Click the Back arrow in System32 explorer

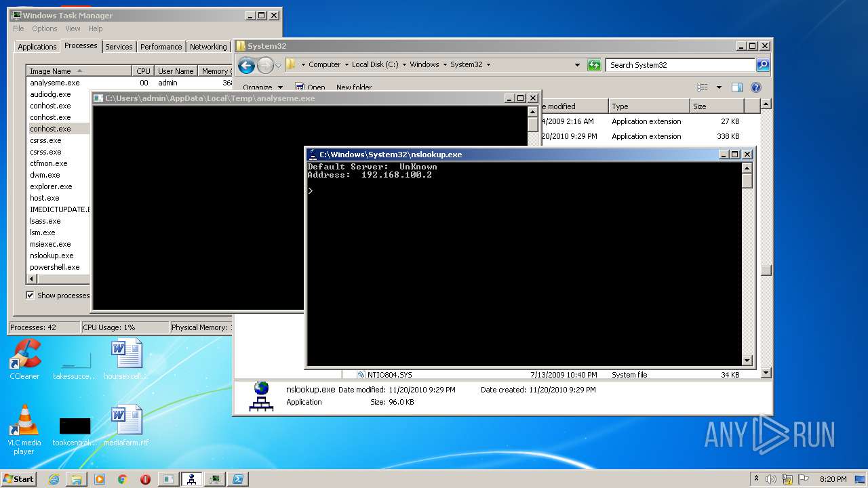point(246,65)
